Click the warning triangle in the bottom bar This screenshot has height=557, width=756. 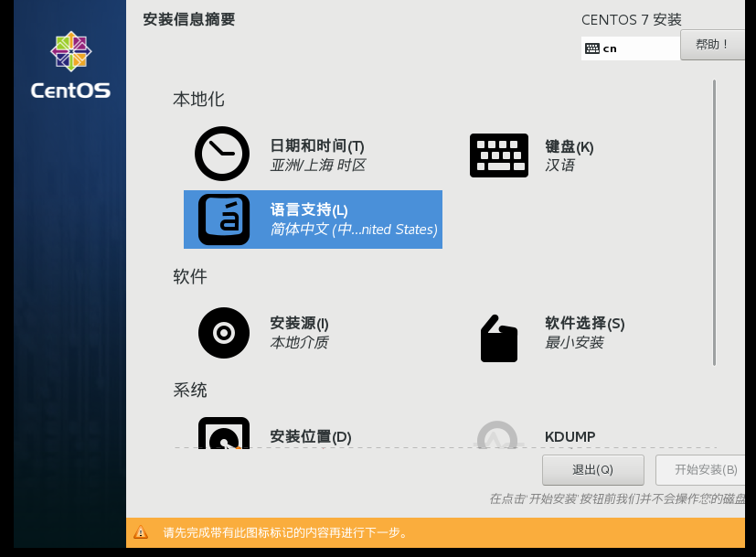(140, 532)
